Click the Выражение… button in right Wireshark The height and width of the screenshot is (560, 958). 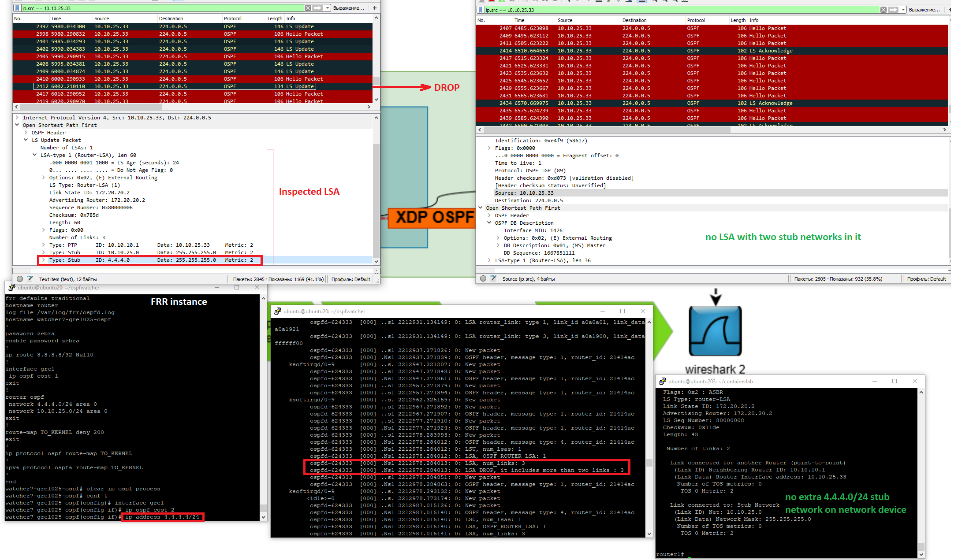point(924,10)
